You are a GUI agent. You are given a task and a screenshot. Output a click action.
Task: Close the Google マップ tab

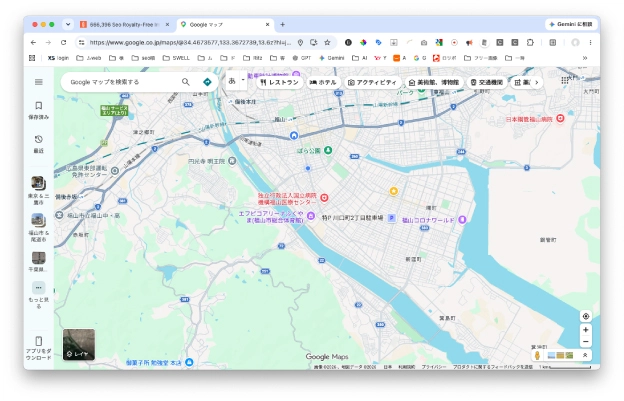[267, 24]
